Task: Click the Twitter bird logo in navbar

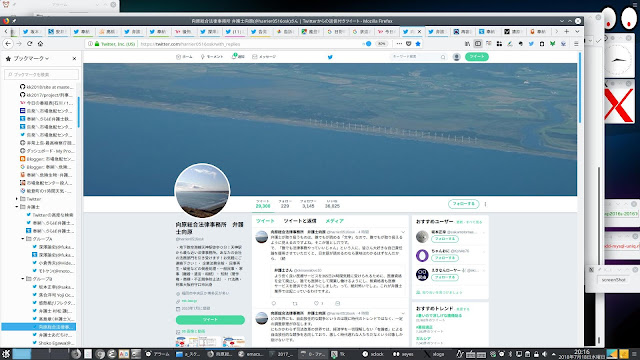Action: 330,57
